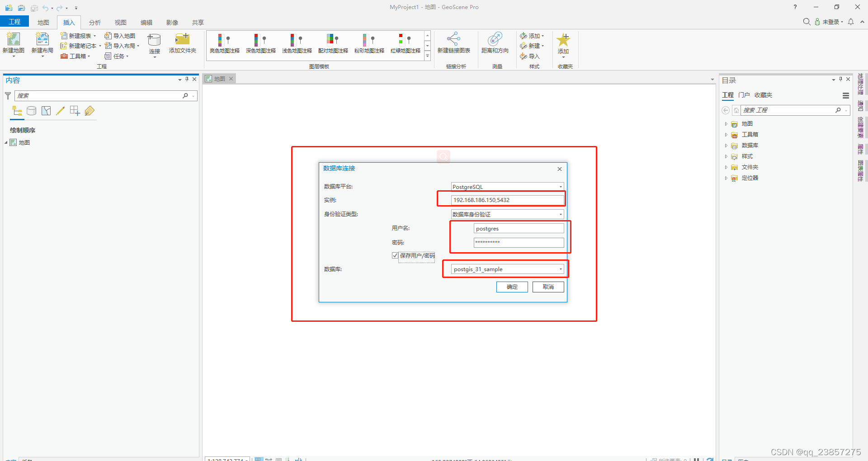
Task: Click 导入 style option
Action: coord(530,56)
